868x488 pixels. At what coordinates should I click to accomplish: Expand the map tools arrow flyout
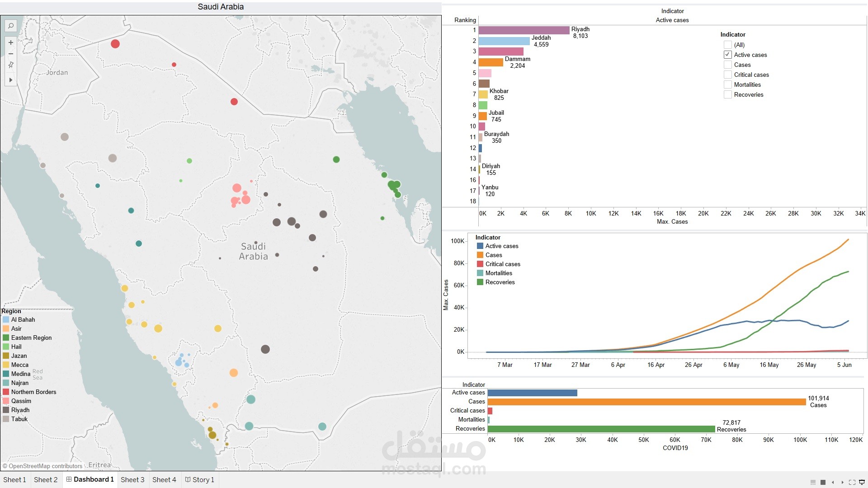[x=10, y=80]
